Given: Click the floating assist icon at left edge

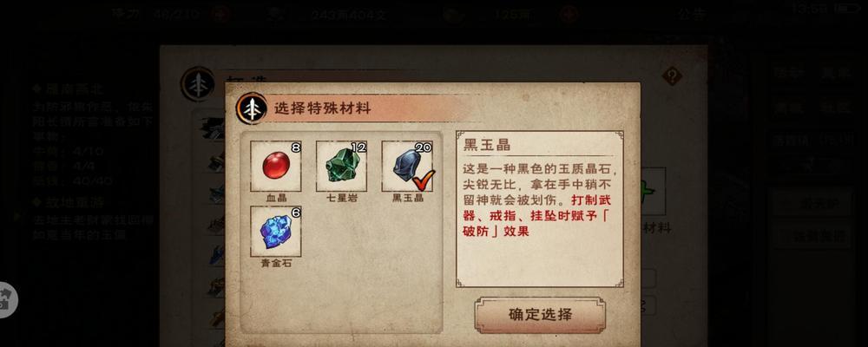Looking at the screenshot, I should (x=7, y=300).
